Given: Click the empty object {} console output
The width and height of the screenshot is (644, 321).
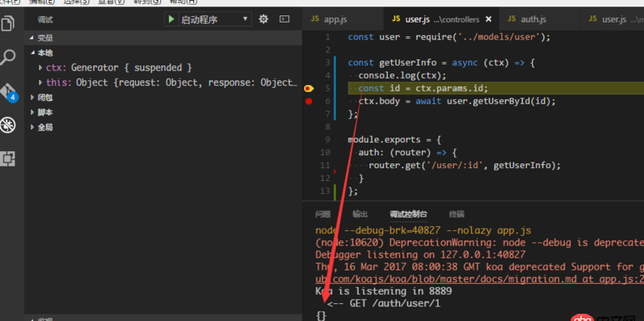Looking at the screenshot, I should (321, 315).
